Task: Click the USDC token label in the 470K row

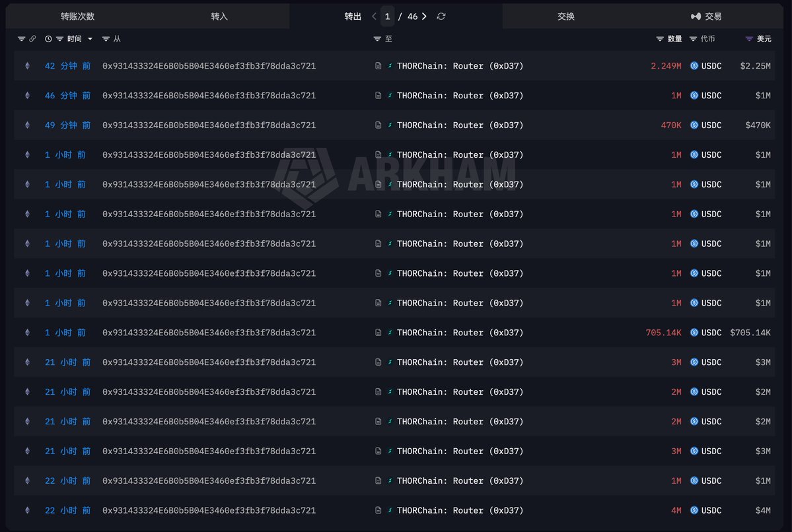Action: pos(711,125)
